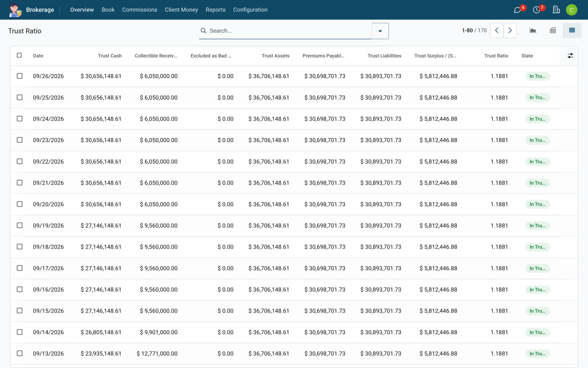Click the search magnifier icon
This screenshot has width=588, height=368.
click(x=203, y=31)
